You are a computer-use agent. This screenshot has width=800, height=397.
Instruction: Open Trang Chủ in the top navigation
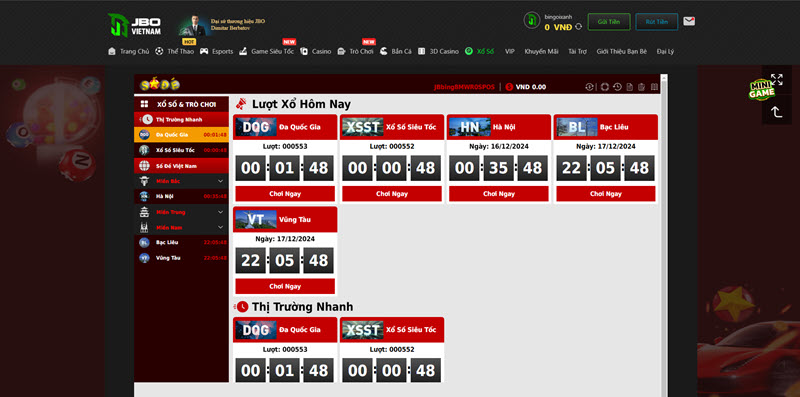(x=129, y=52)
